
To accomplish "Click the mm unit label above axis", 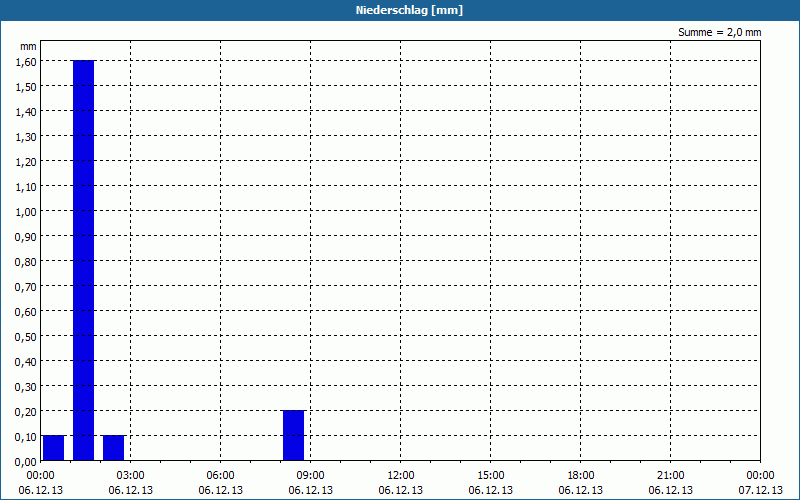I will click(x=29, y=46).
